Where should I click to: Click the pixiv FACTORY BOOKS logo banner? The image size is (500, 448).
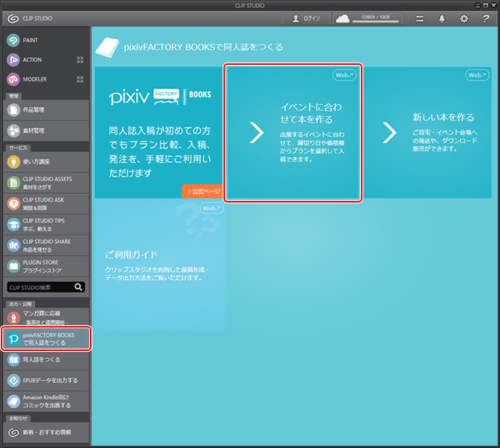(160, 97)
